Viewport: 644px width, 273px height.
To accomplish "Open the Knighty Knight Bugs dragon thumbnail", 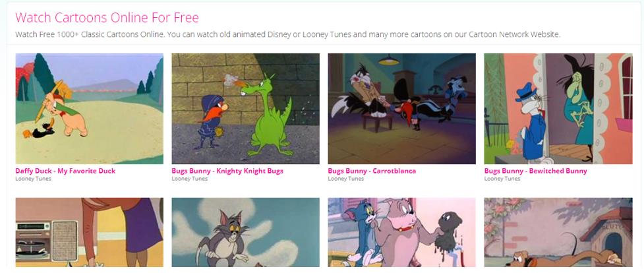I will coord(246,109).
